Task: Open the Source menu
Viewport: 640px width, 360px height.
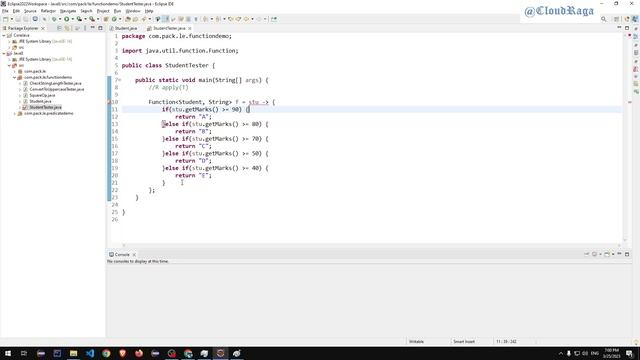Action: 30,11
